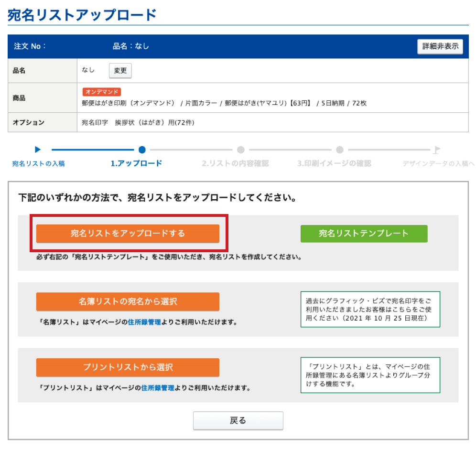Select the プリントリストから選択 button
This screenshot has height=450, width=476.
pos(128,367)
